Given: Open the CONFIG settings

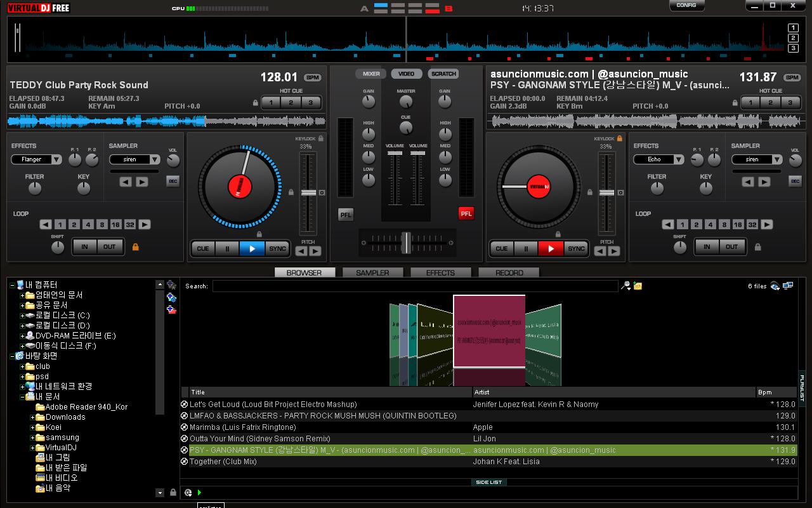Looking at the screenshot, I should [686, 5].
